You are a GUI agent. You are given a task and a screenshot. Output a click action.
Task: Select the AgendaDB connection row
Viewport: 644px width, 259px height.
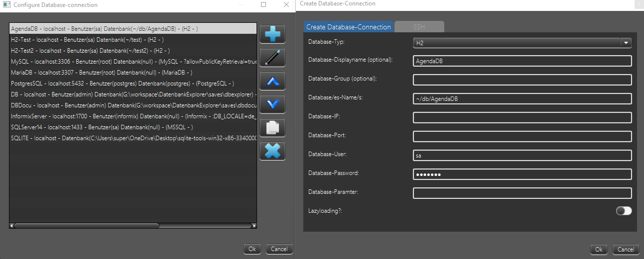pyautogui.click(x=133, y=29)
